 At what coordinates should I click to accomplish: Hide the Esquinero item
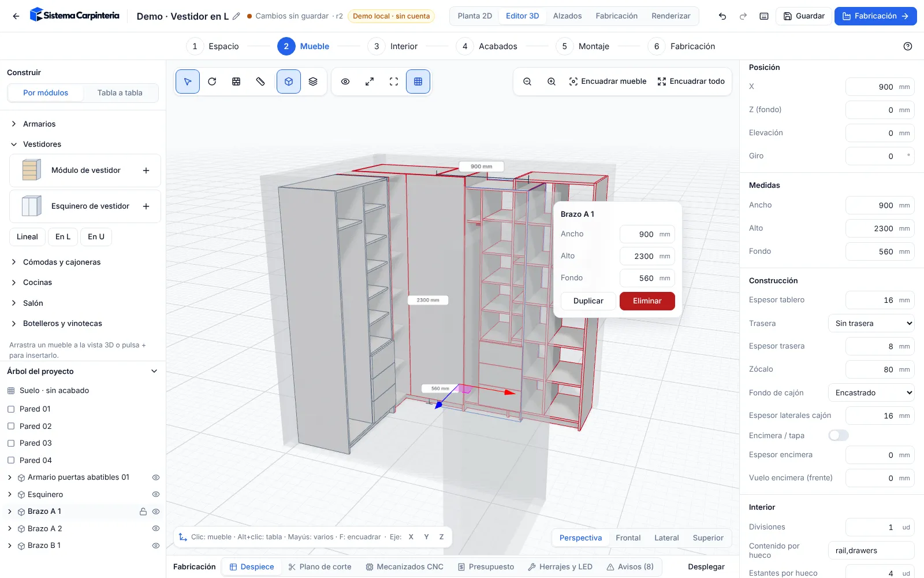pos(156,495)
